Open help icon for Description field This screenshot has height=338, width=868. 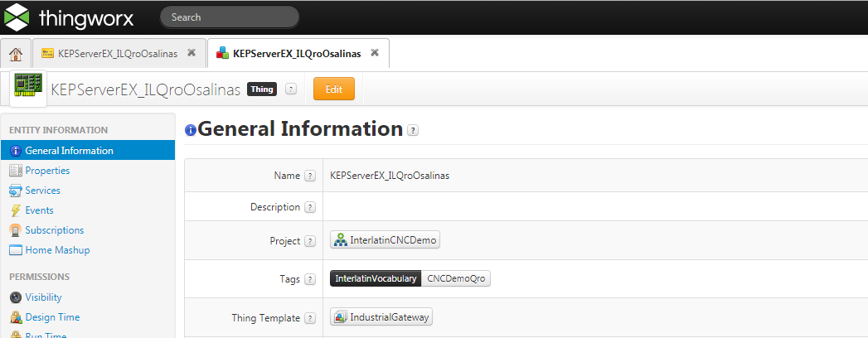[x=310, y=207]
